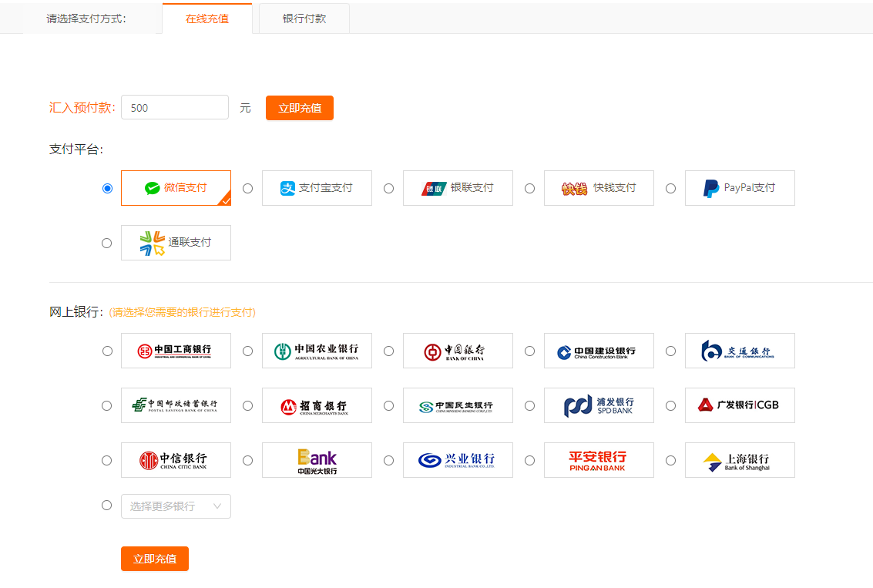Select the 中信银行 CITIC logo
873x588 pixels.
[x=176, y=460]
